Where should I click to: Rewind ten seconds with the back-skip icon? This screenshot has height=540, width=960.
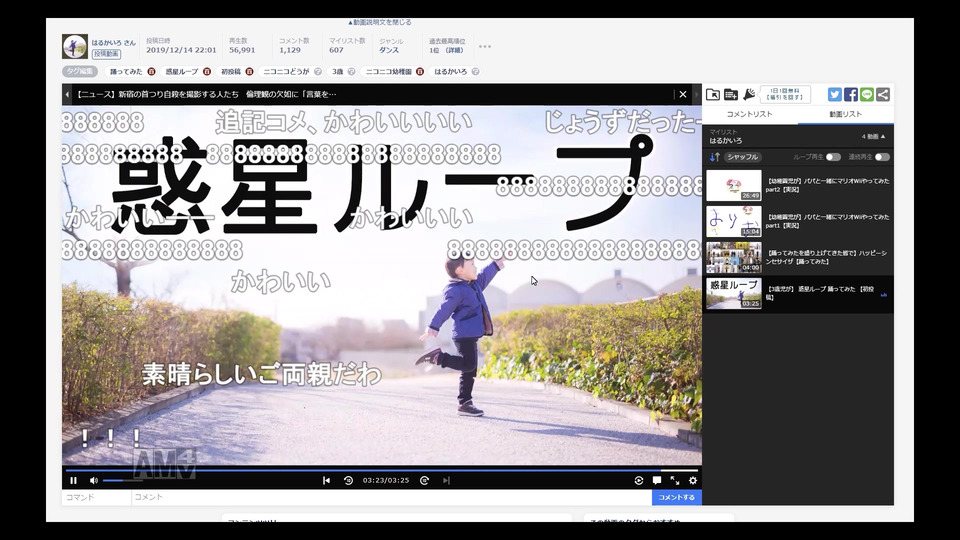(348, 481)
